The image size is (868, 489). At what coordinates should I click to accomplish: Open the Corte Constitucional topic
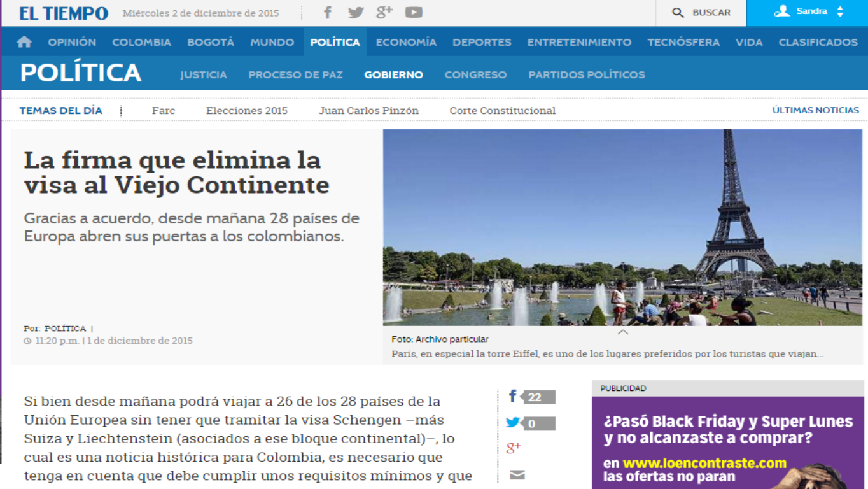[x=503, y=111]
